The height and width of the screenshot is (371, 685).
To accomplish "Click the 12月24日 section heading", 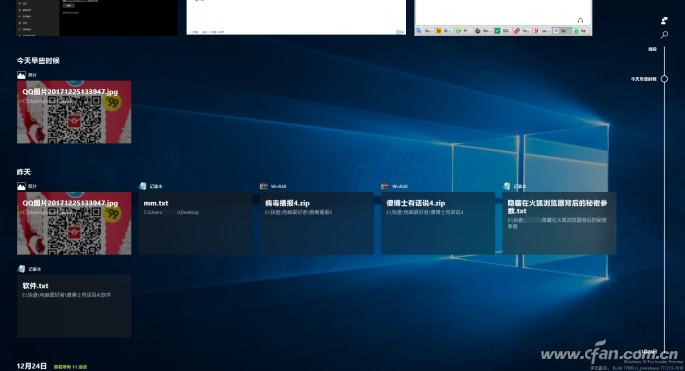I will tap(31, 366).
